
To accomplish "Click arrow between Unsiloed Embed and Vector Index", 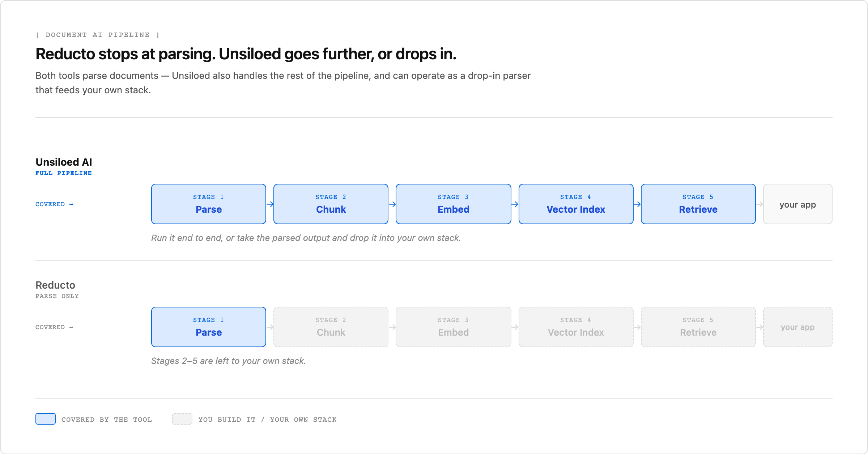I will coord(515,204).
